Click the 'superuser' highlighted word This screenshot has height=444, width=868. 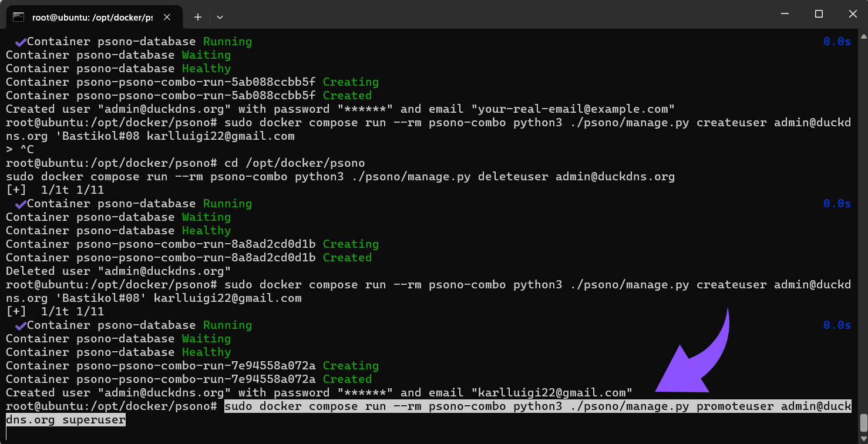[x=94, y=419]
